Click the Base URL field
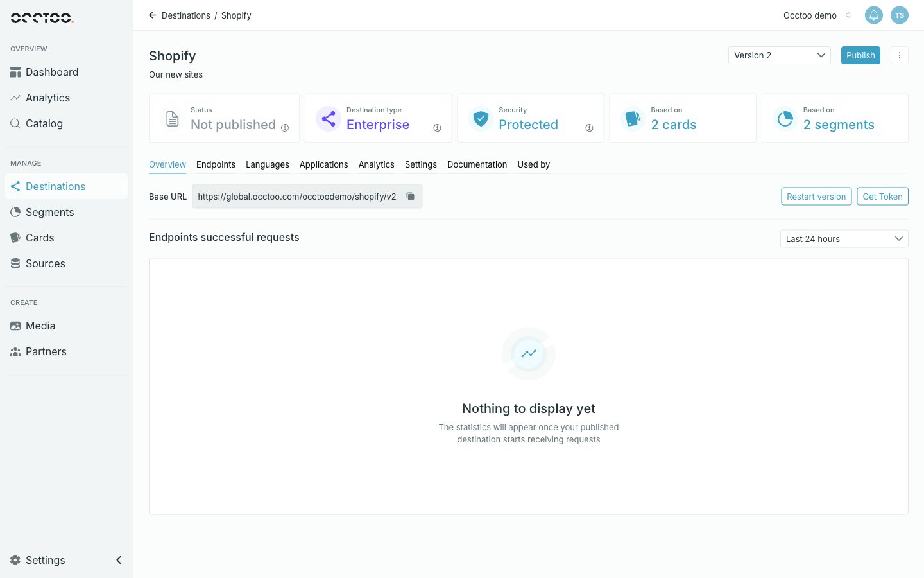This screenshot has height=578, width=924. (x=307, y=197)
